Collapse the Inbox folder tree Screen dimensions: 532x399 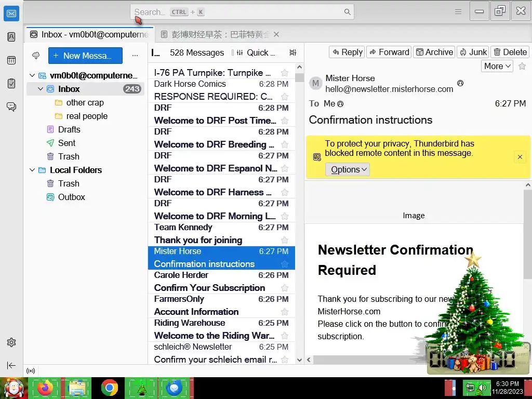click(41, 89)
